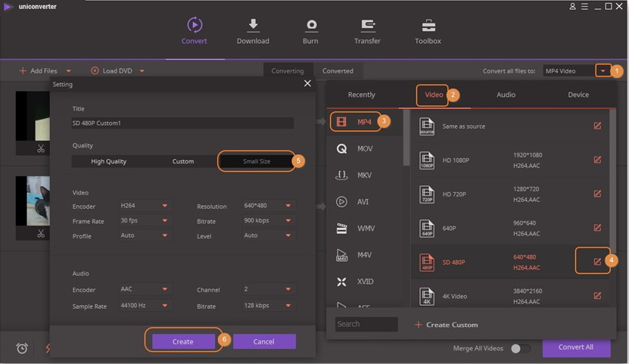This screenshot has width=629, height=364.
Task: Select the AVI format
Action: click(365, 201)
